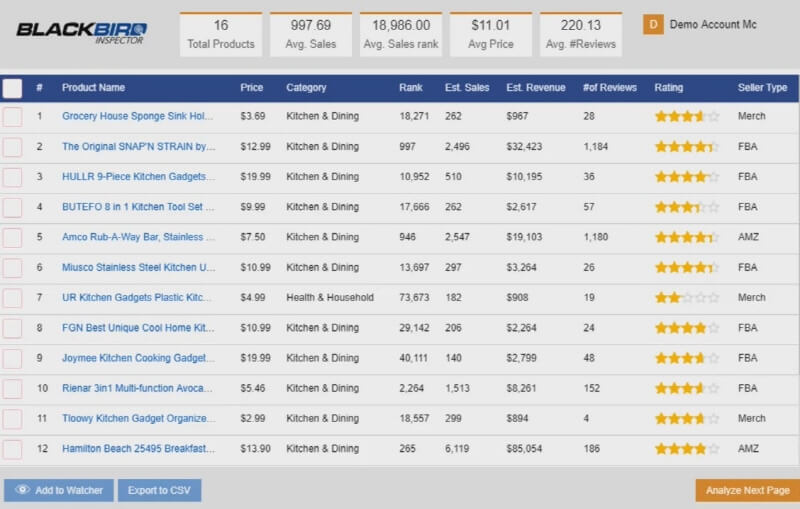Viewport: 800px width, 509px height.
Task: Click star rating of Amco Rub-A-Way row
Action: (x=687, y=237)
